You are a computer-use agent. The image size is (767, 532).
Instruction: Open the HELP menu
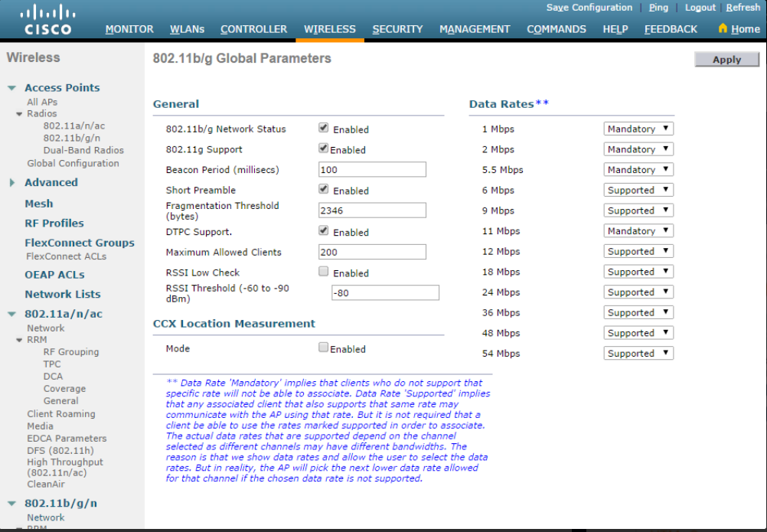615,29
